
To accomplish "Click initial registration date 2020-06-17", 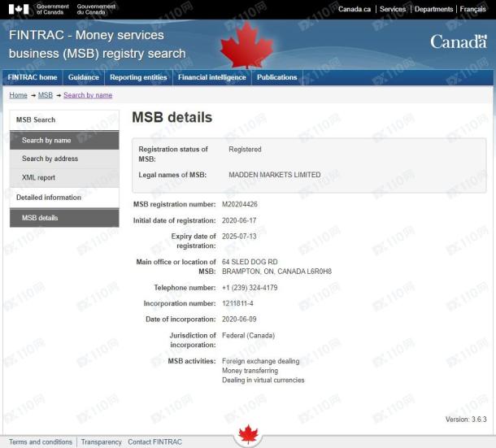I will [239, 220].
